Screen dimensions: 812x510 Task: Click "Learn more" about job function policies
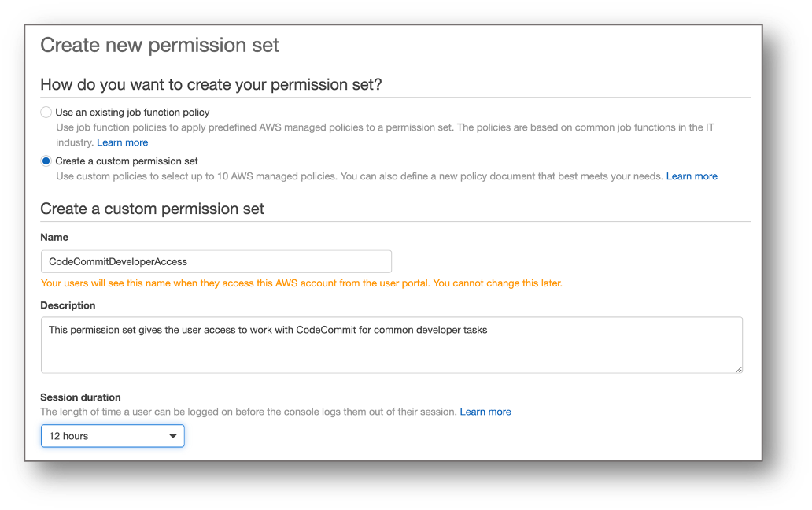[x=122, y=142]
